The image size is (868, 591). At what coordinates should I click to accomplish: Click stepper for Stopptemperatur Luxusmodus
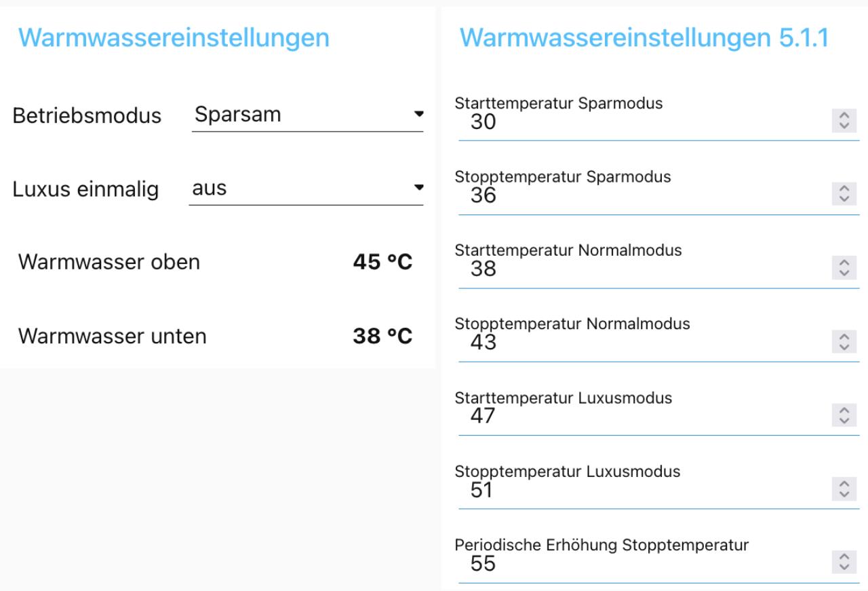(x=844, y=489)
